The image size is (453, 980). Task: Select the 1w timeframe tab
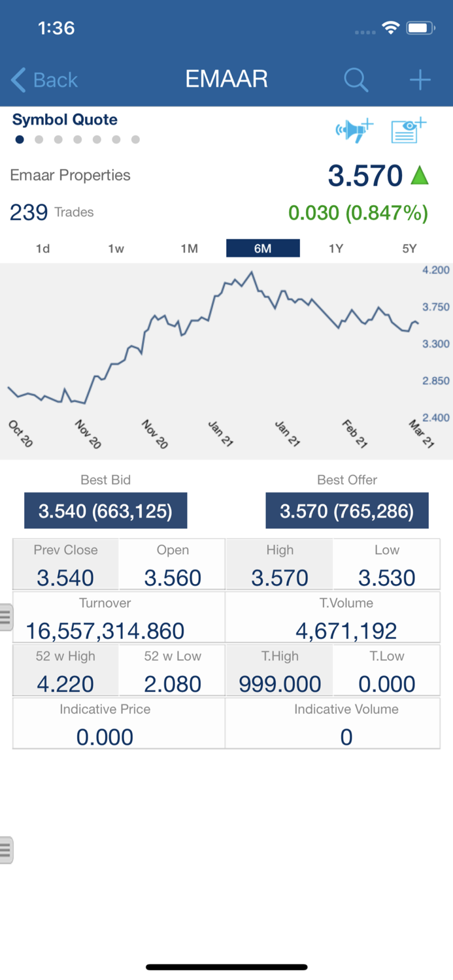[x=116, y=248]
